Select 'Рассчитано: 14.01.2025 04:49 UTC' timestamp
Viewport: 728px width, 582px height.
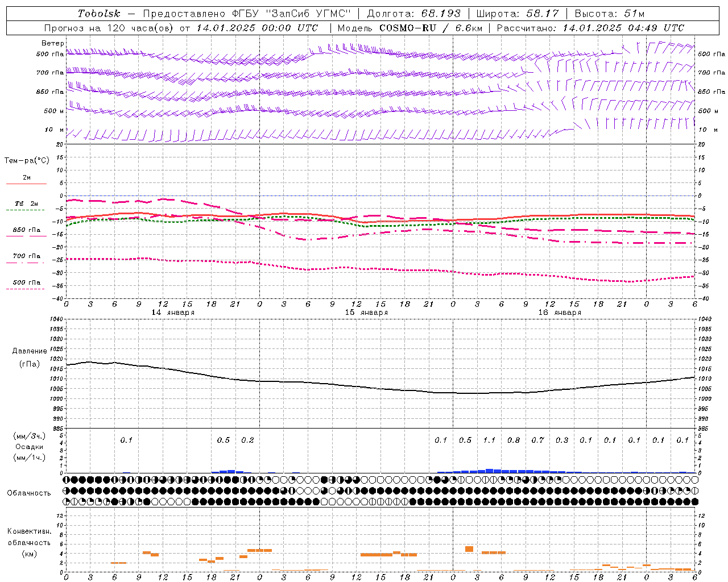pos(590,28)
